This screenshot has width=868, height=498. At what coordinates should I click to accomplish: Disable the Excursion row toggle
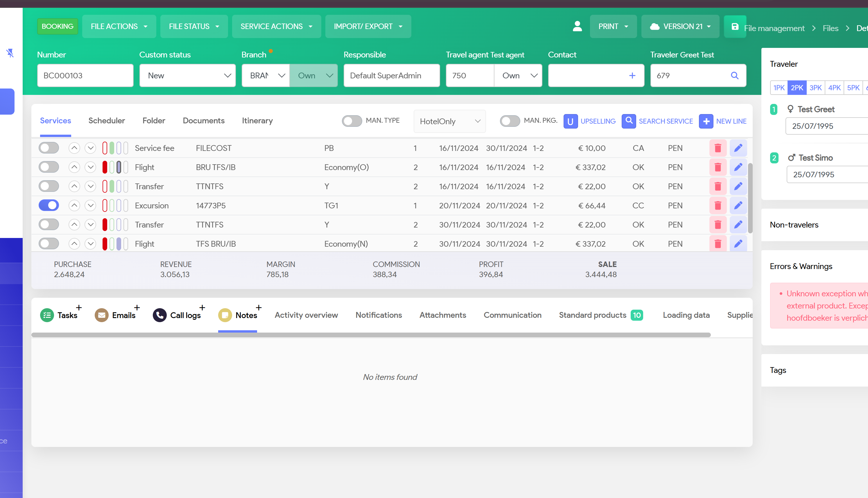pos(49,205)
